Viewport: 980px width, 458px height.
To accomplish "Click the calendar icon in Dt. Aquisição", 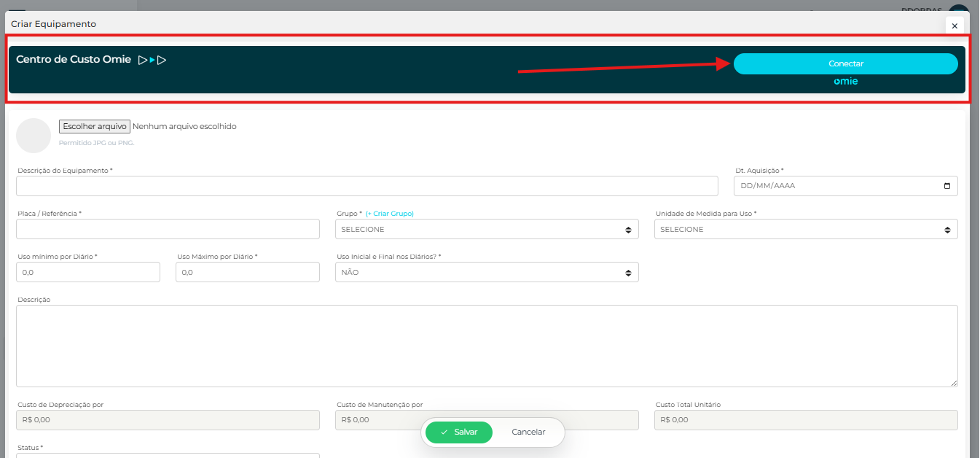I will (946, 186).
